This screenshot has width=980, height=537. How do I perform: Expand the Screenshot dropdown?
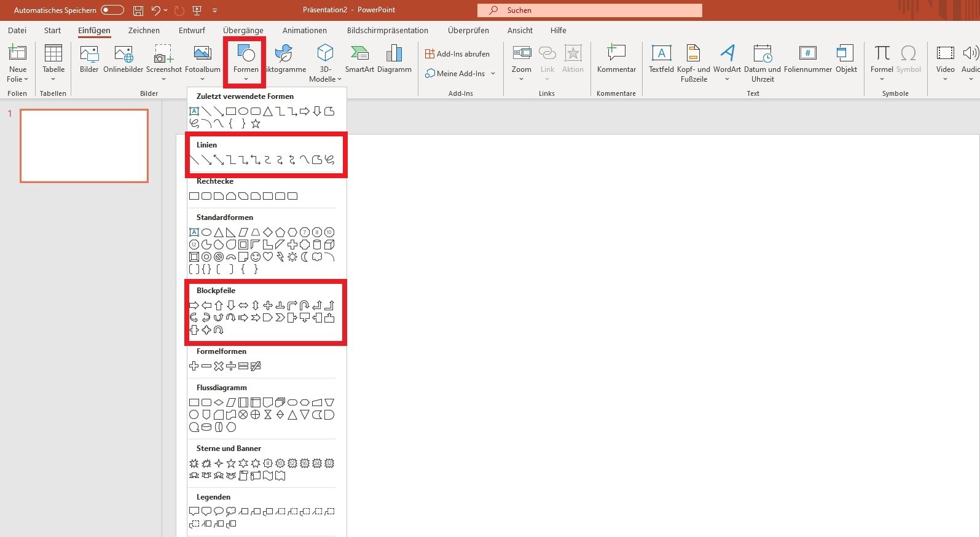[163, 79]
